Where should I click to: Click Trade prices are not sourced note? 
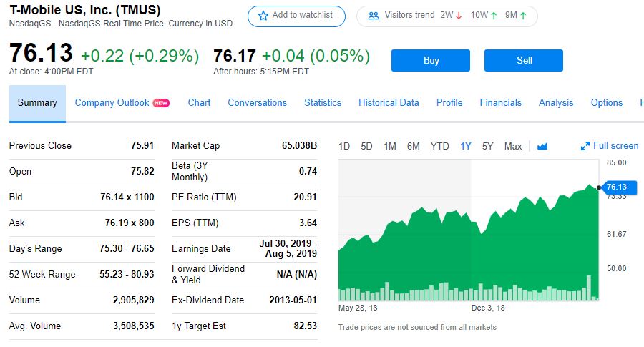point(417,327)
